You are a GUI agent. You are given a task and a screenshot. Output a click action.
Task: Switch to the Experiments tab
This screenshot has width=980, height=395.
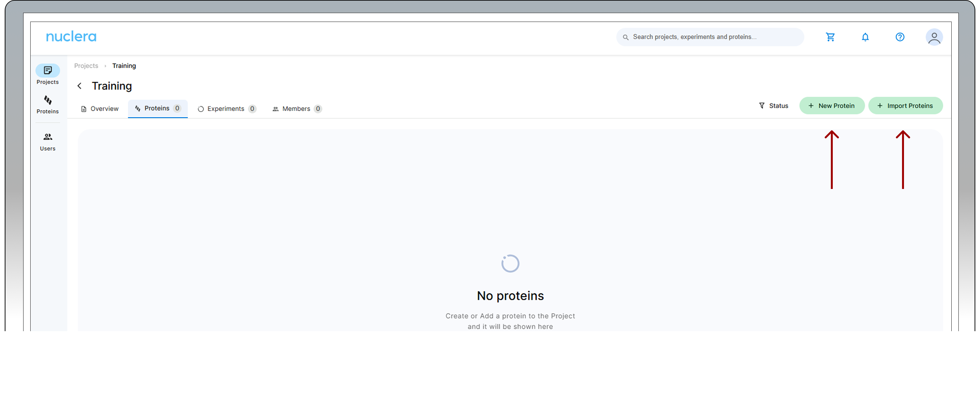pos(227,109)
